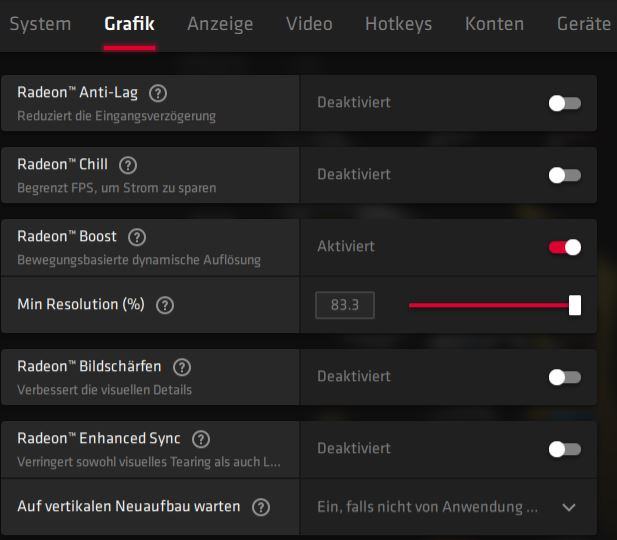Screen dimensions: 617x540
Task: Enable Radeon Bildschärfen switch
Action: (565, 377)
